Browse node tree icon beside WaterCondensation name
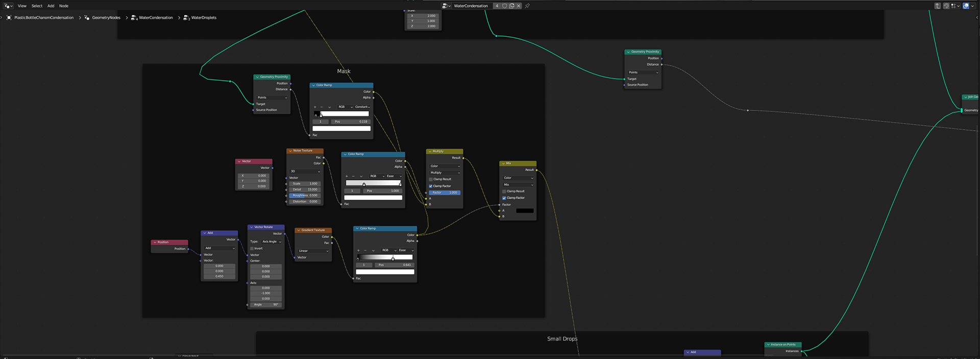 pos(446,6)
